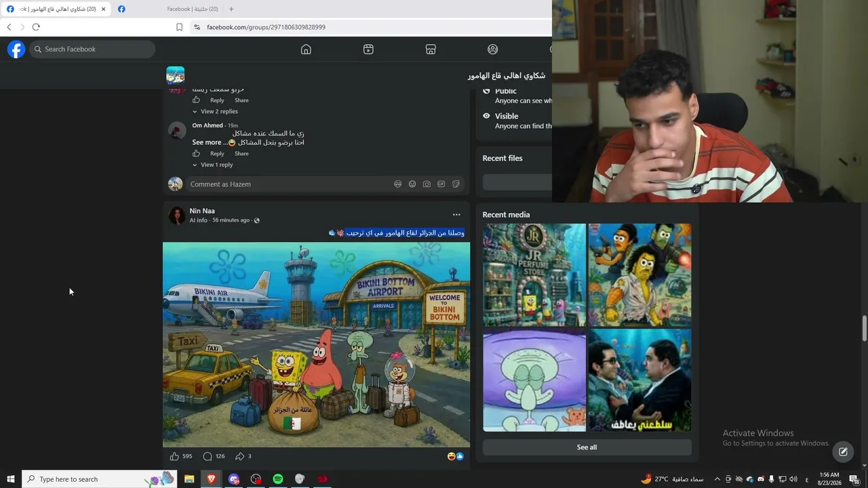Open Spotify from taskbar
This screenshot has height=488, width=868.
point(278,479)
